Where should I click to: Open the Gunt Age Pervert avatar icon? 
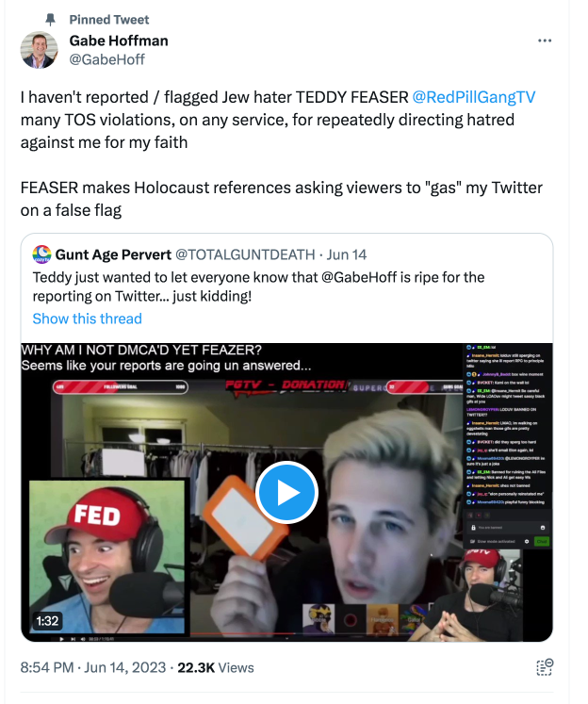click(x=41, y=254)
